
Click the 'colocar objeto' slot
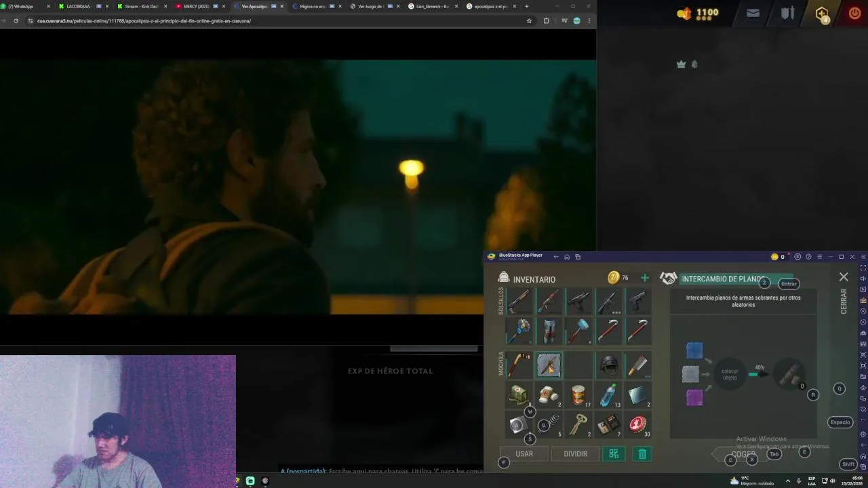click(730, 373)
